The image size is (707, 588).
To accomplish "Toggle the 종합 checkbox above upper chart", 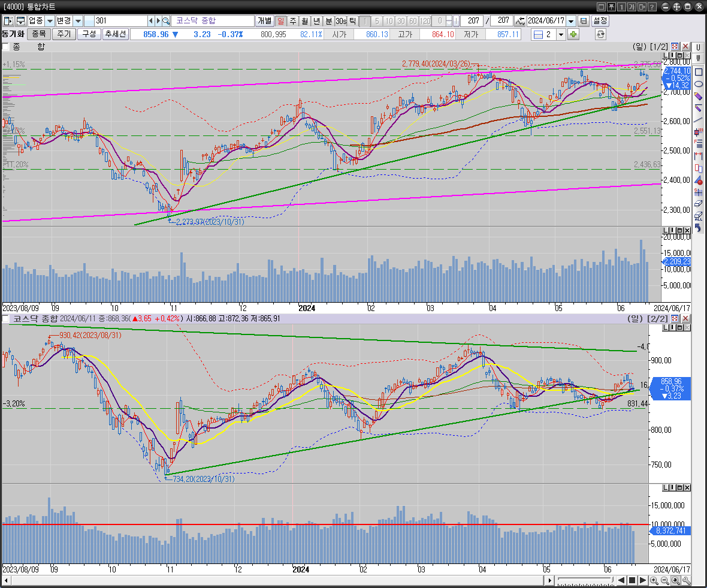I will tap(5, 46).
